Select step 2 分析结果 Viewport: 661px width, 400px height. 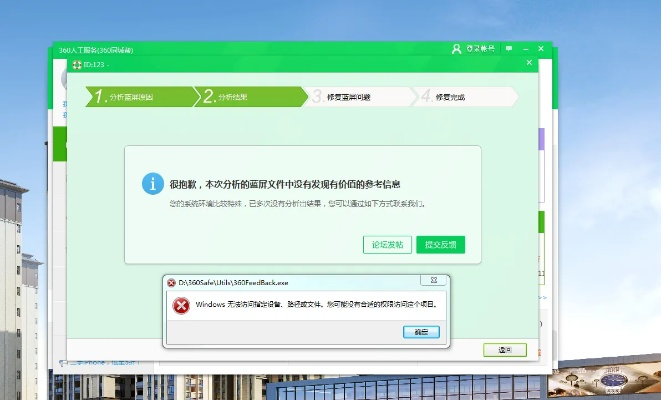(x=249, y=97)
